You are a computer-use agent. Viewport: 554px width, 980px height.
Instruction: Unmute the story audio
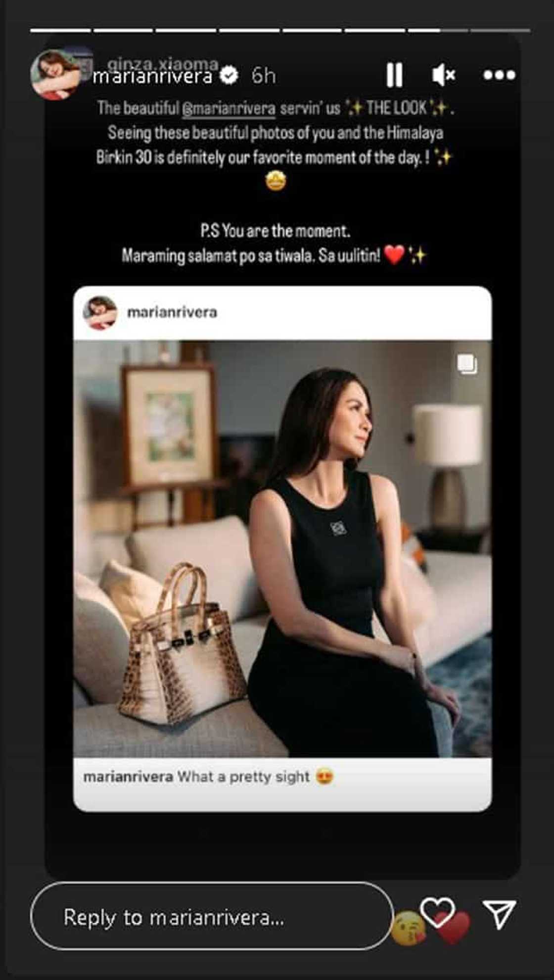pos(443,75)
